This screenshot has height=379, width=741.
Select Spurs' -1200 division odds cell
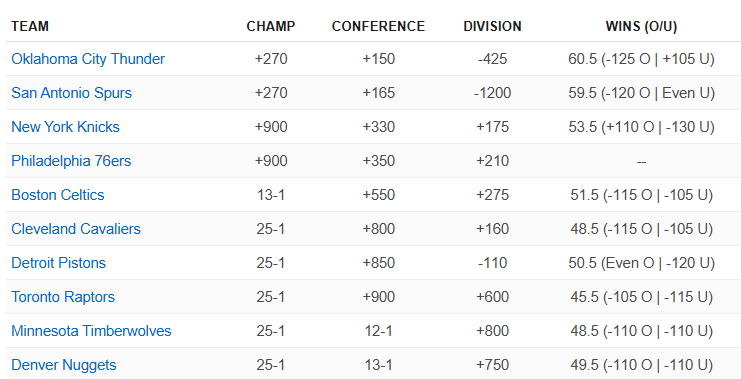click(492, 93)
